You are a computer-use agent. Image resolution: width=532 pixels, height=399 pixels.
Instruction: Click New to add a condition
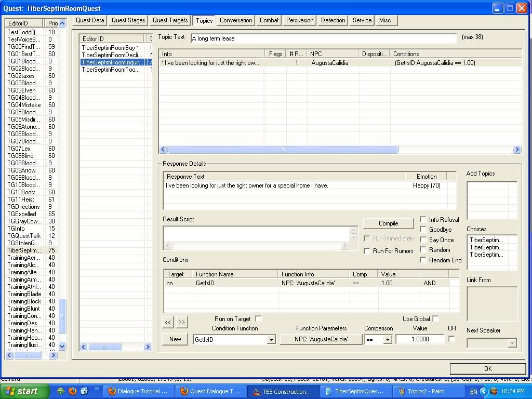[175, 339]
